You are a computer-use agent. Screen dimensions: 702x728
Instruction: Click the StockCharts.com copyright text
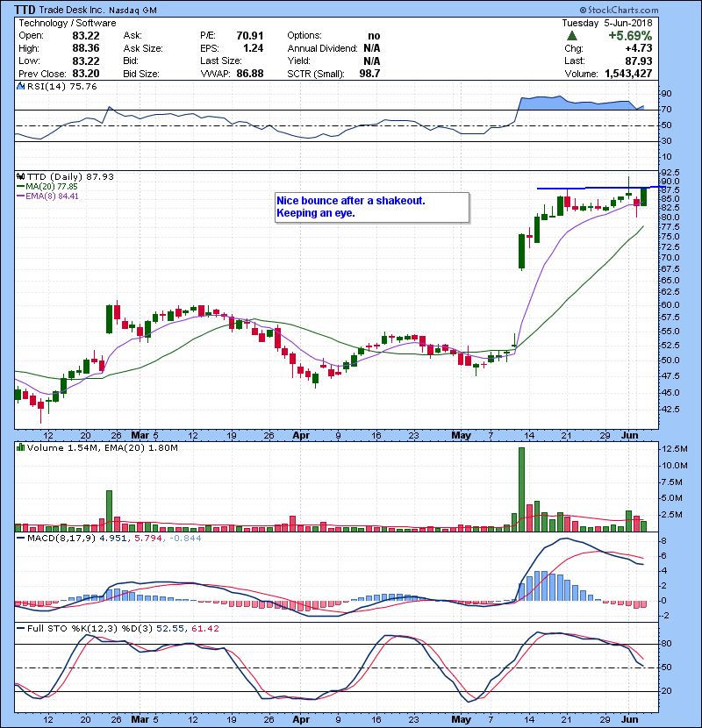click(619, 10)
